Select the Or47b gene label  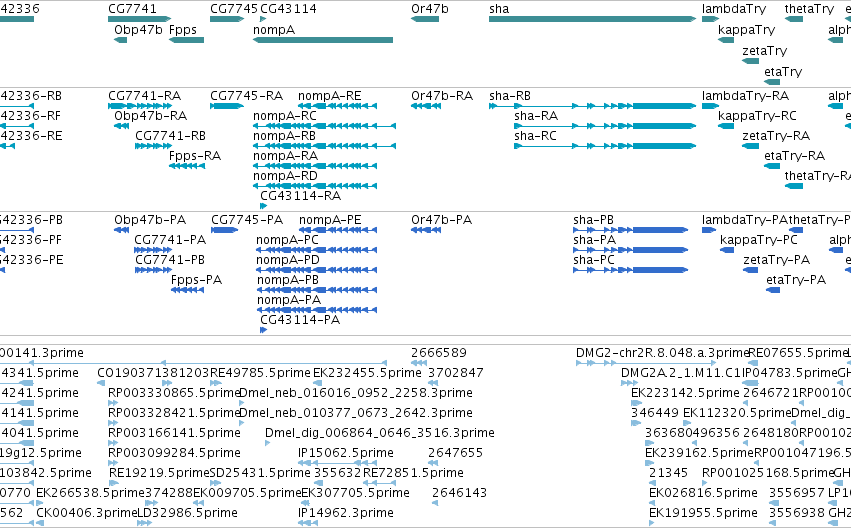tap(430, 9)
